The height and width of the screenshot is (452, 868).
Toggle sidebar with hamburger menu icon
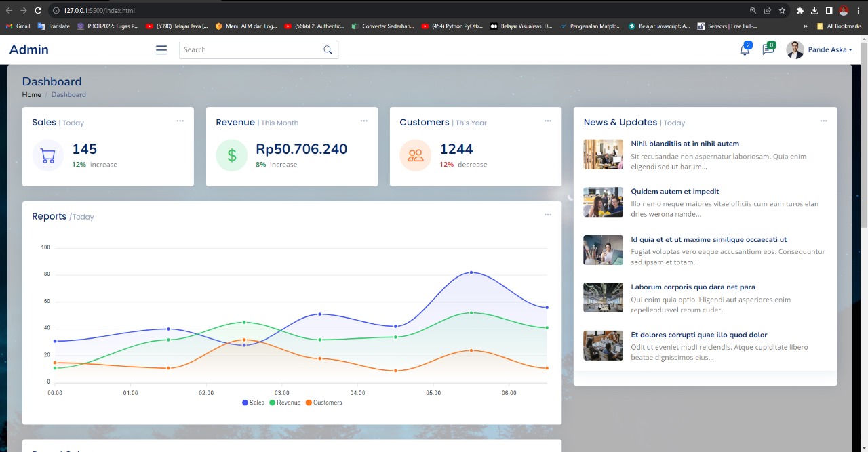point(161,49)
